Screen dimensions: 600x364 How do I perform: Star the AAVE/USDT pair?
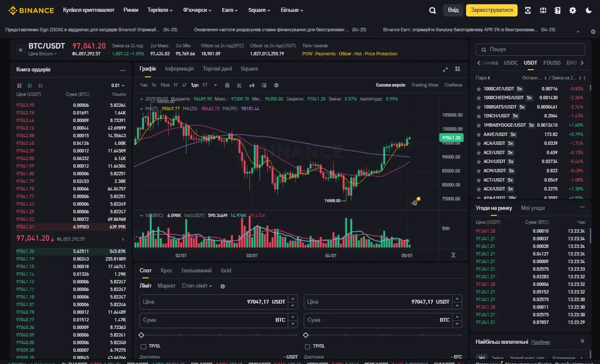(479, 135)
